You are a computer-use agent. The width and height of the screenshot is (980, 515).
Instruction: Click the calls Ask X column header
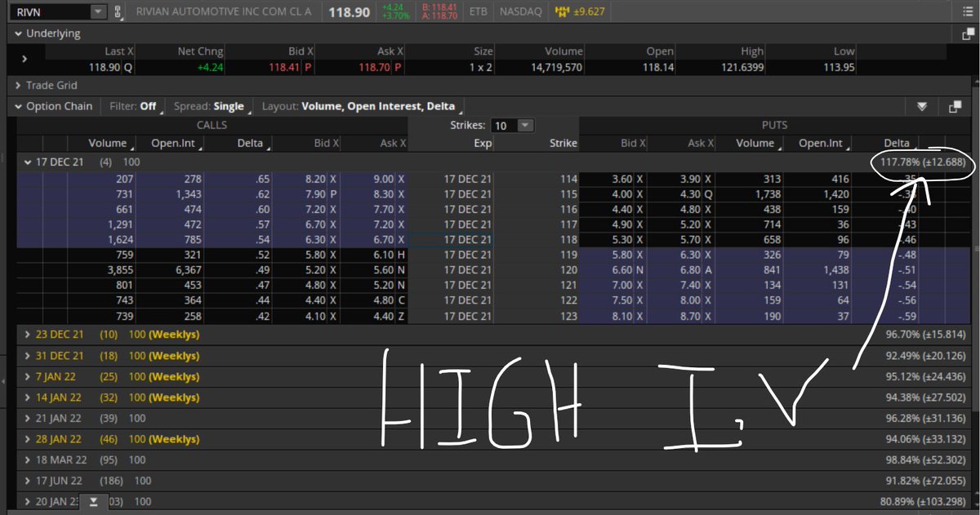[x=393, y=143]
